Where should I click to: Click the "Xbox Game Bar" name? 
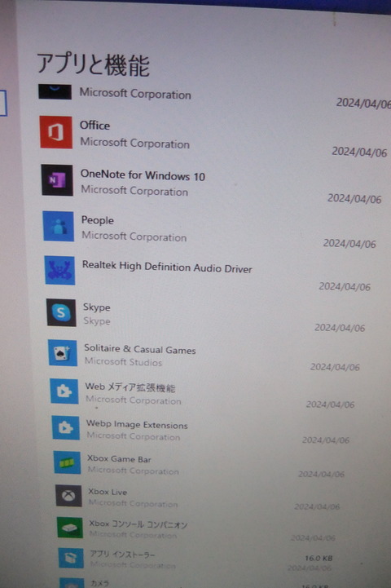tap(119, 458)
